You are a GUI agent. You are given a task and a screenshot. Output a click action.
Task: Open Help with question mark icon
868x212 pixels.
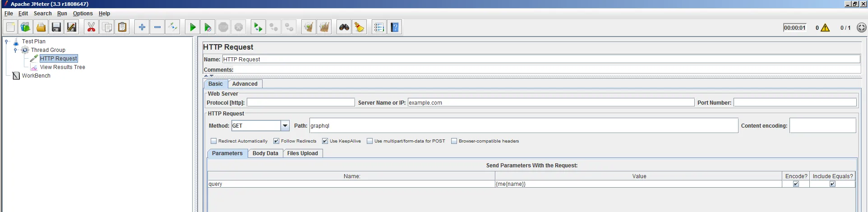[x=395, y=27]
